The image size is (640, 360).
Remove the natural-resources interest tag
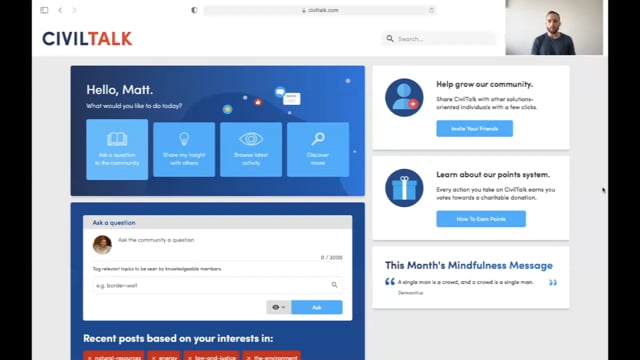[x=90, y=358]
